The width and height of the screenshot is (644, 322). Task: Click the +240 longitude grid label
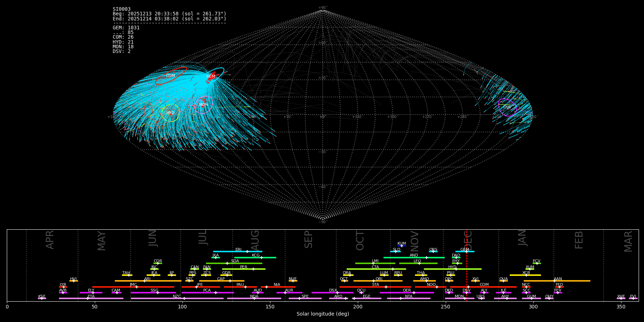462,117
